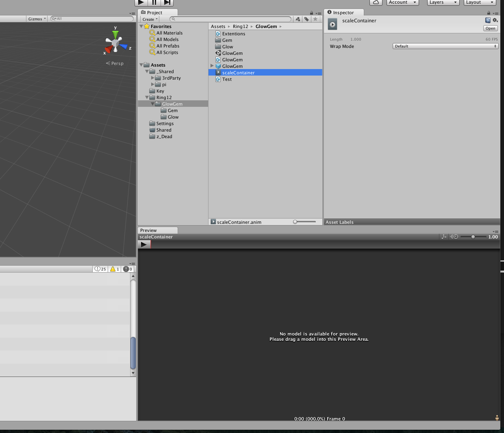Click the Search by Label tag icon
This screenshot has height=433, width=504.
[x=306, y=19]
